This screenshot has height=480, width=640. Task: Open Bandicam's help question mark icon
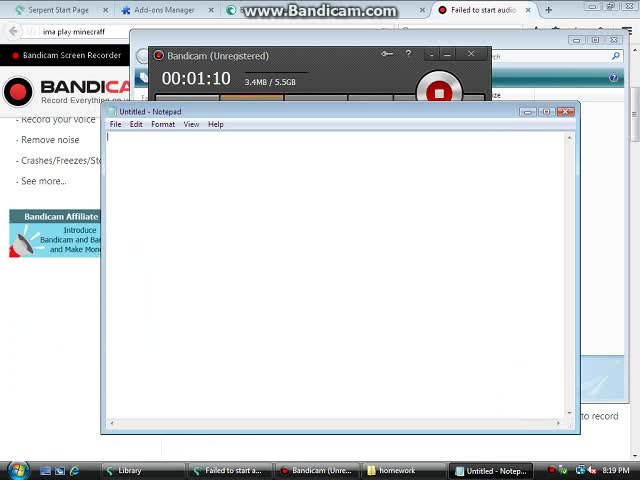(x=408, y=53)
